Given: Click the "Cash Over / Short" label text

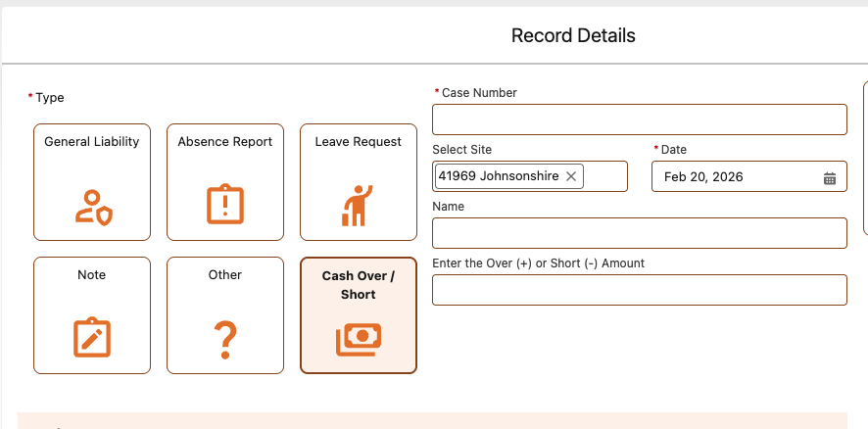Looking at the screenshot, I should [358, 285].
